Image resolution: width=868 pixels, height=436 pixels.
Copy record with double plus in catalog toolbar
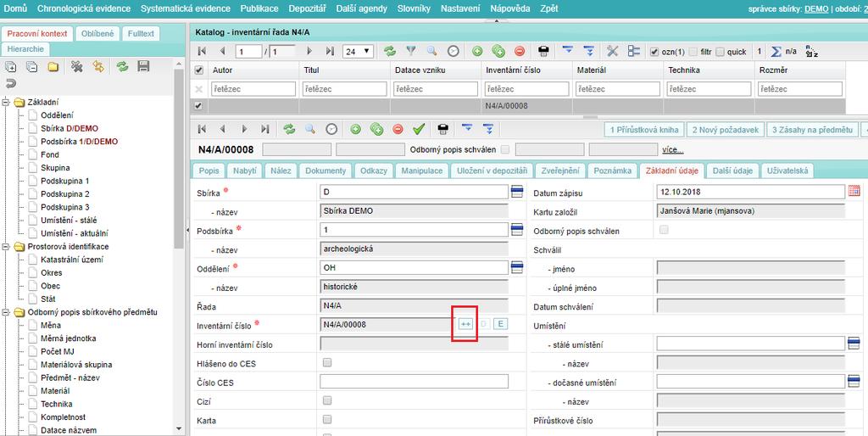(498, 52)
